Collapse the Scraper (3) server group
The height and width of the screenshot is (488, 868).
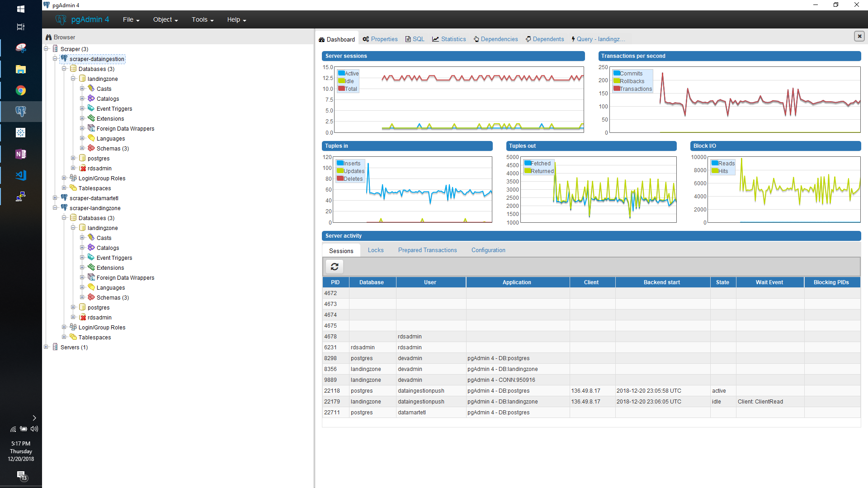(x=46, y=49)
